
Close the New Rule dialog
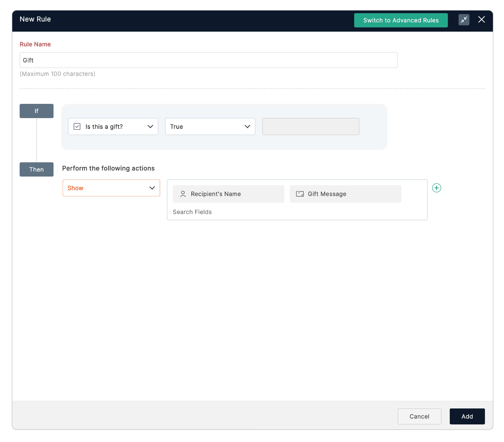tap(481, 19)
